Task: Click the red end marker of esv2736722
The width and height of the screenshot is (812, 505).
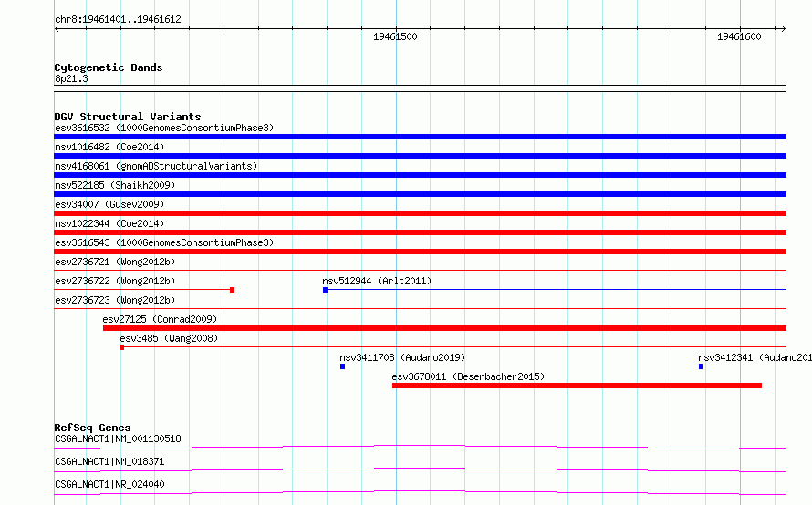Action: 232,290
